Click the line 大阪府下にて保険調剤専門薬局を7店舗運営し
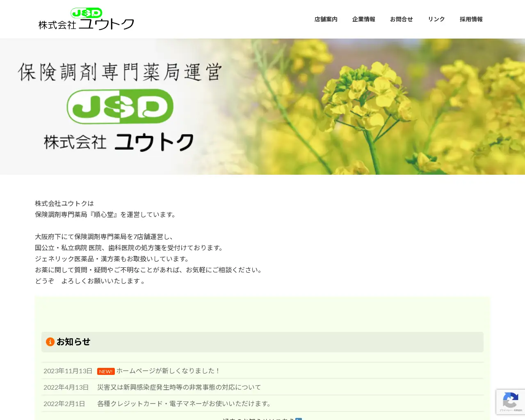The width and height of the screenshot is (525, 420). (x=105, y=237)
